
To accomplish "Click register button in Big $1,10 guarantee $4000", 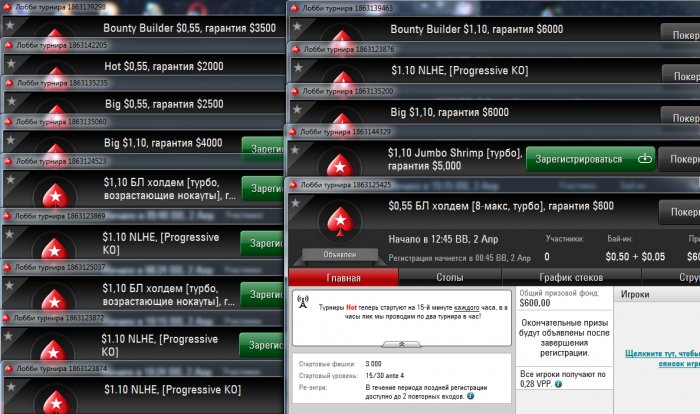I will 262,149.
